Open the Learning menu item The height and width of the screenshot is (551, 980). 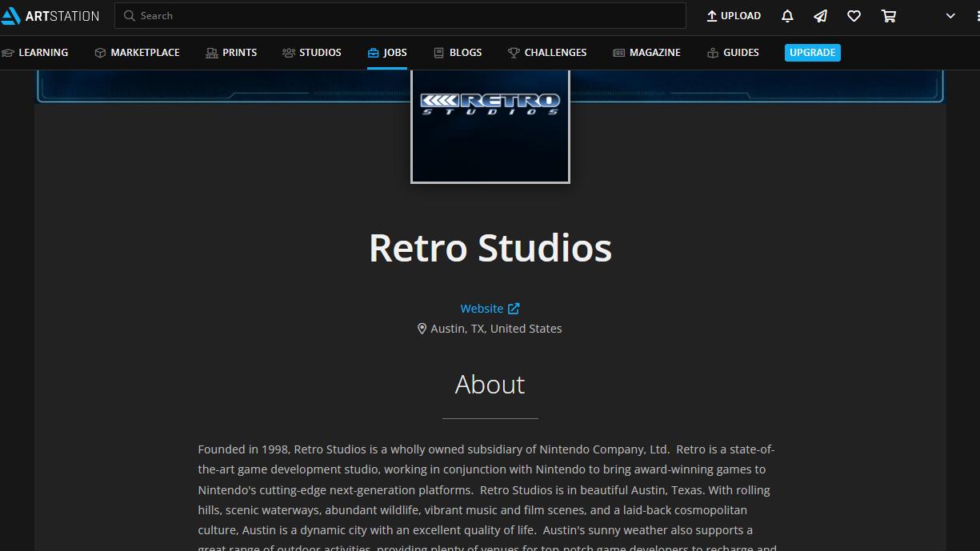coord(35,53)
